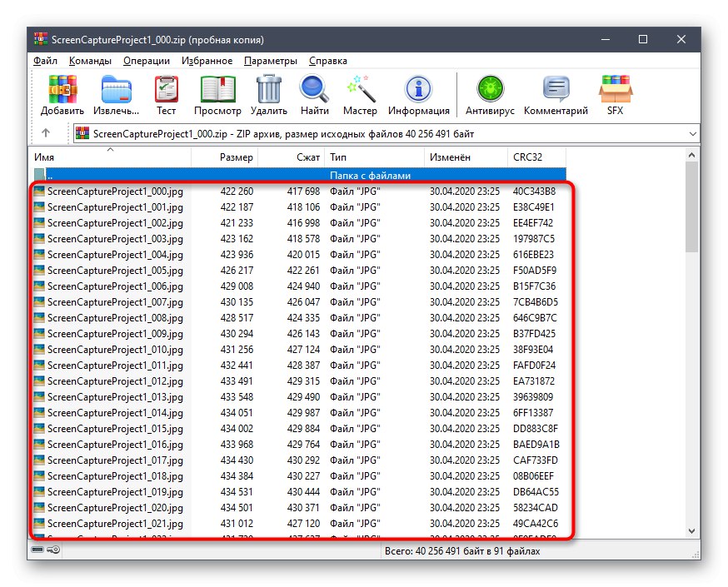Screen dimensions: 728x587
Task: Sort the list by the Имя column
Action: (110, 157)
